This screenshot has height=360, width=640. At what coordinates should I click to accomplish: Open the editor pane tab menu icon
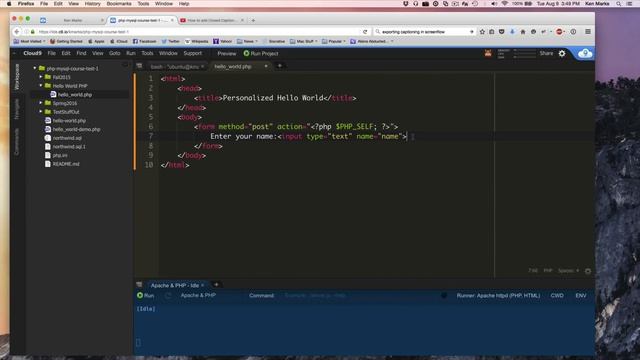139,66
